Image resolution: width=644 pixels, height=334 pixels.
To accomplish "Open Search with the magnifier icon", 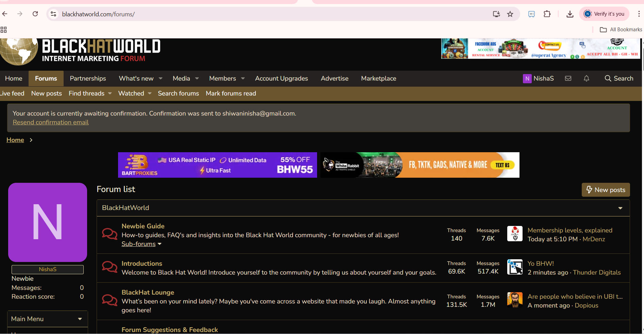I will point(619,78).
